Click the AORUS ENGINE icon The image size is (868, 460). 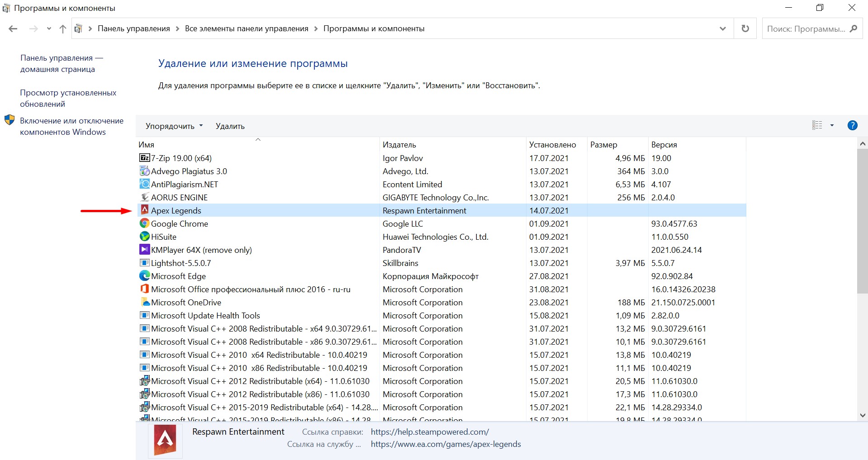[145, 197]
